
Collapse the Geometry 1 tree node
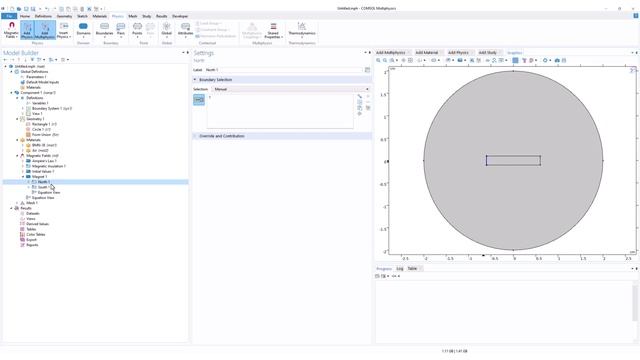click(17, 119)
